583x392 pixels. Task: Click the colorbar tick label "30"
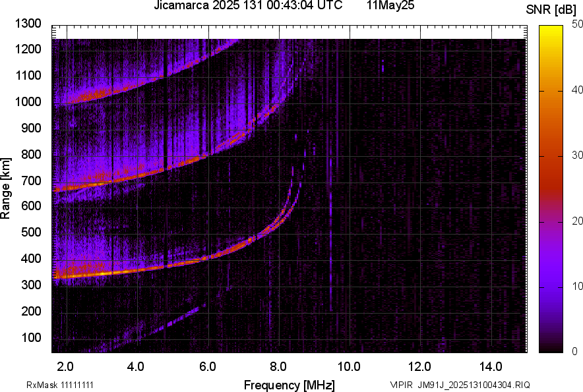click(578, 155)
